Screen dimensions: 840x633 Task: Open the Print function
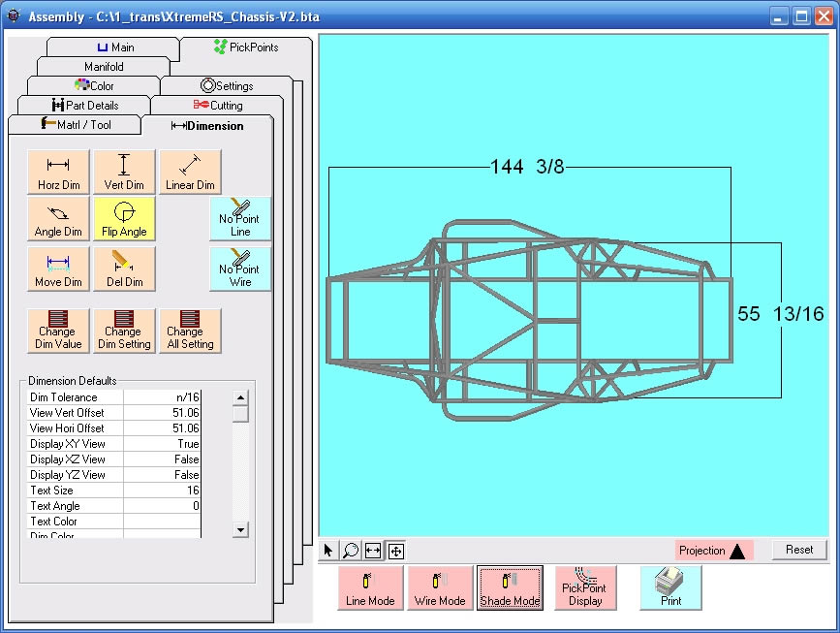[668, 587]
